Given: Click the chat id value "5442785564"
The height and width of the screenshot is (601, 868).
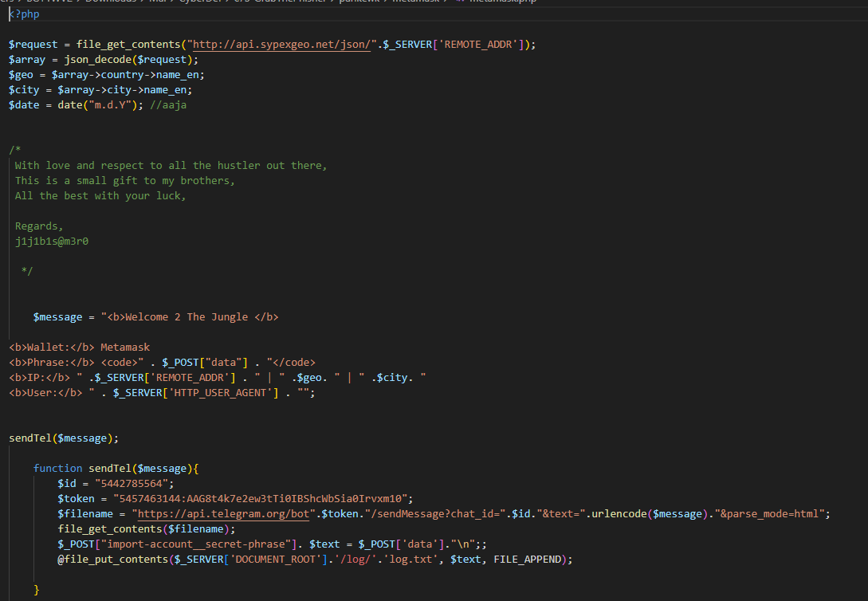Looking at the screenshot, I should (132, 484).
